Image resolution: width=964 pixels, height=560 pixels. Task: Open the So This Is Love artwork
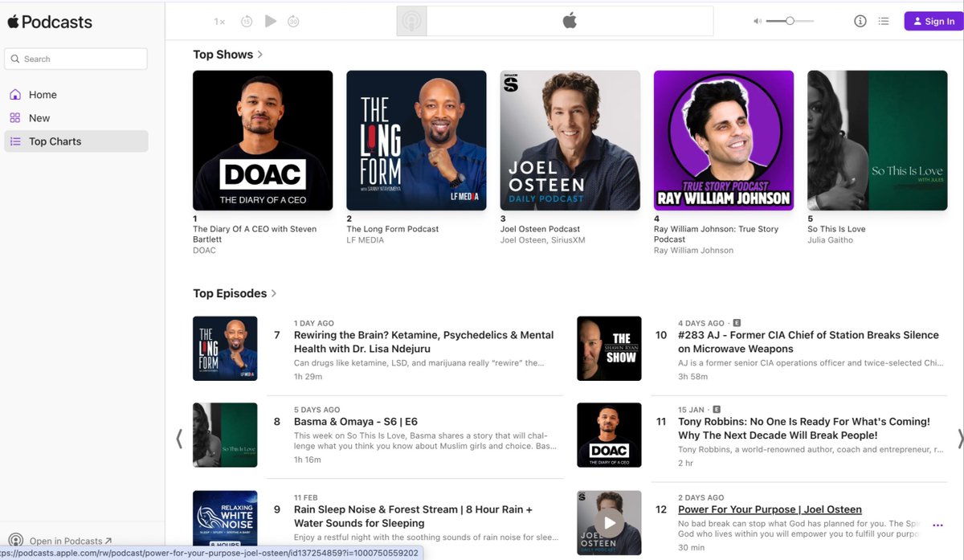(877, 141)
